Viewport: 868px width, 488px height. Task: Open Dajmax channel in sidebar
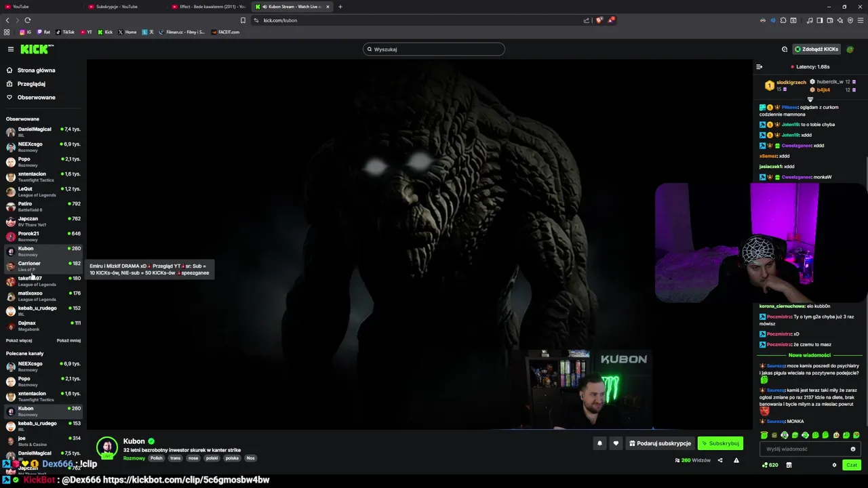[43, 325]
